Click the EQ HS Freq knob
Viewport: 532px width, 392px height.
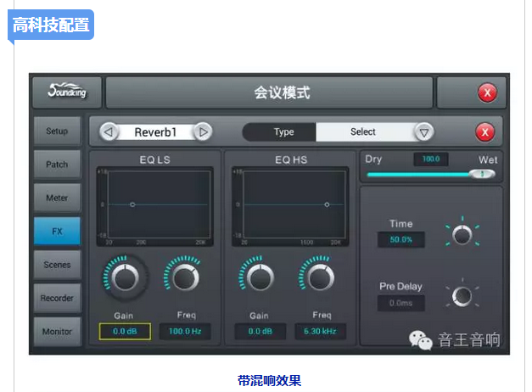[319, 277]
